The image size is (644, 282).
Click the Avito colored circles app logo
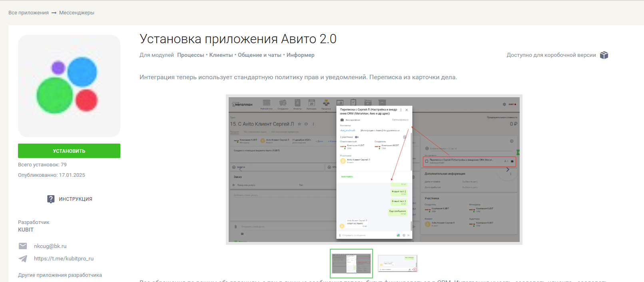pos(69,86)
